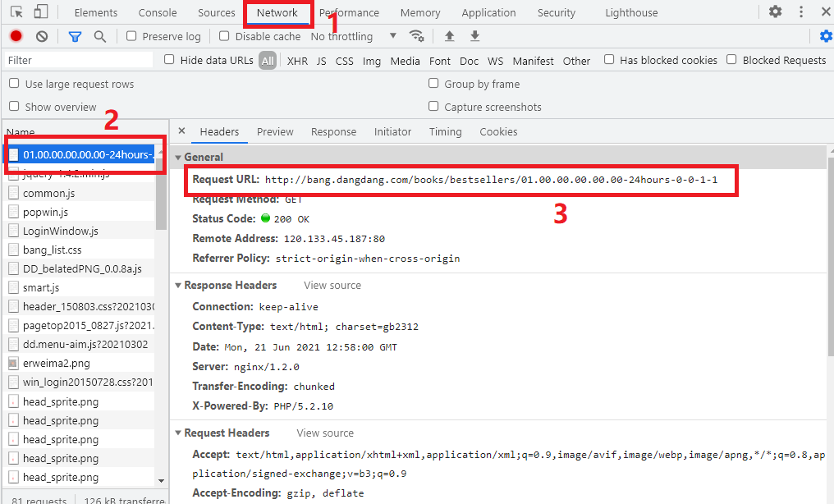Image resolution: width=834 pixels, height=504 pixels.
Task: Activate the inspect element picker icon
Action: (16, 12)
